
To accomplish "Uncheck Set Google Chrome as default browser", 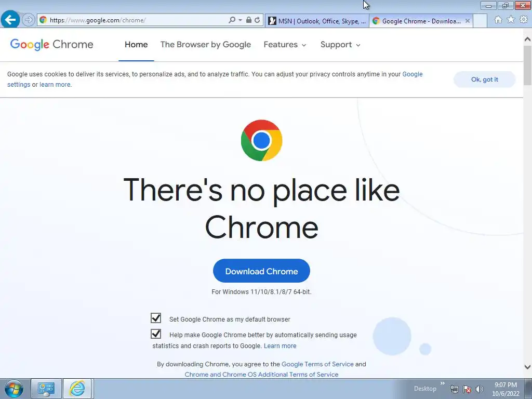I will (x=156, y=318).
